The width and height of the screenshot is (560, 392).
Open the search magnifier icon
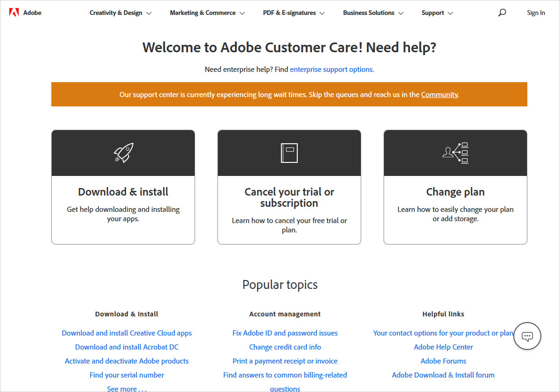[x=502, y=13]
